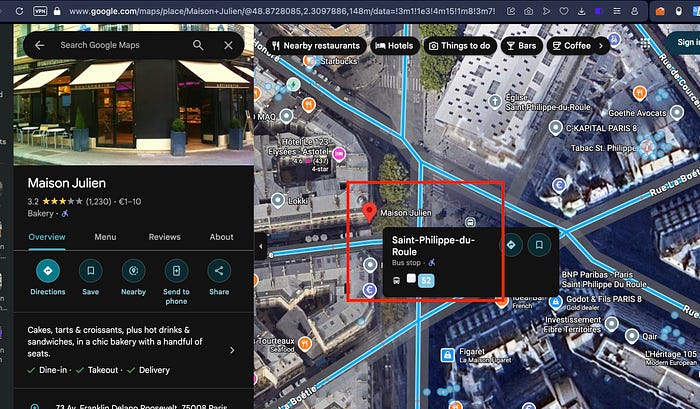The height and width of the screenshot is (409, 700).
Task: Send Maison Julien to phone
Action: pos(176,271)
